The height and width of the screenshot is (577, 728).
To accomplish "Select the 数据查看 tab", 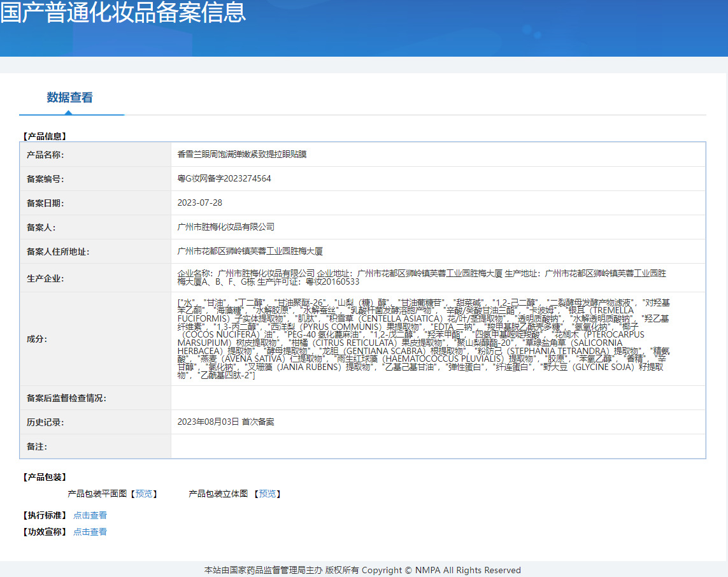I will (x=69, y=97).
